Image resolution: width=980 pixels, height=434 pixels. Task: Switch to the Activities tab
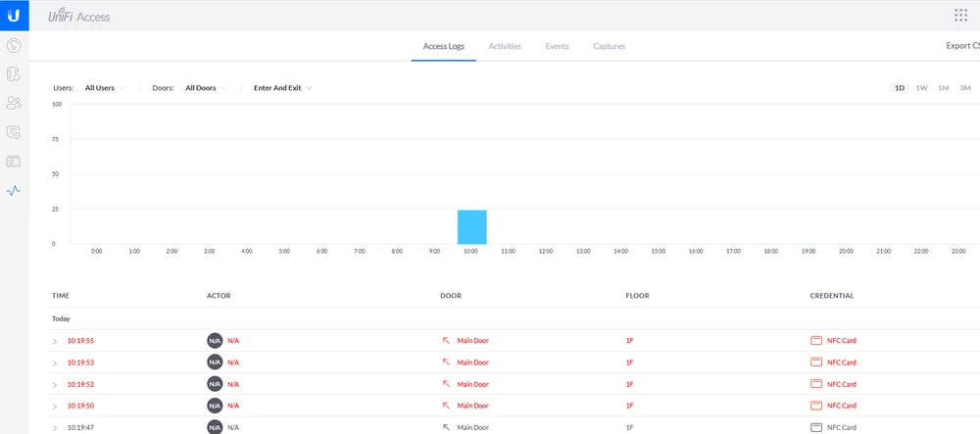tap(505, 46)
